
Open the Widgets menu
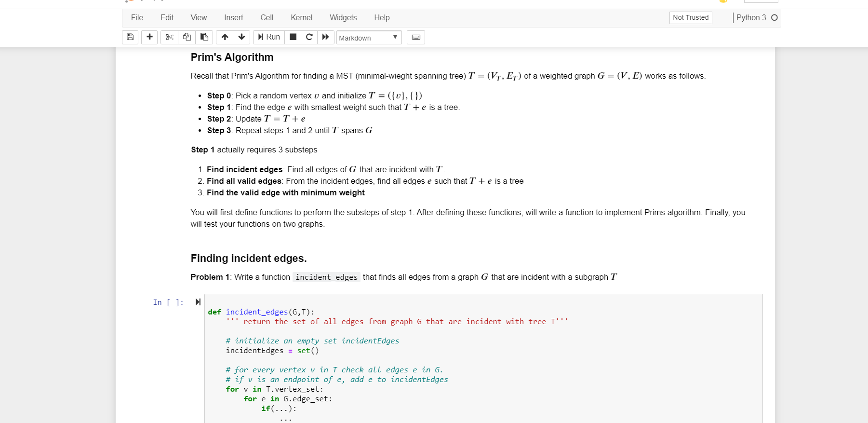tap(343, 18)
